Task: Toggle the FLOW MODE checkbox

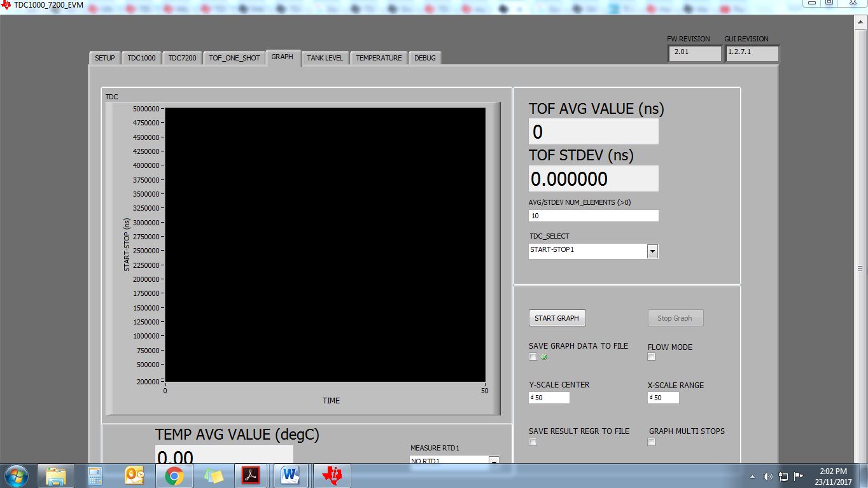Action: 652,357
